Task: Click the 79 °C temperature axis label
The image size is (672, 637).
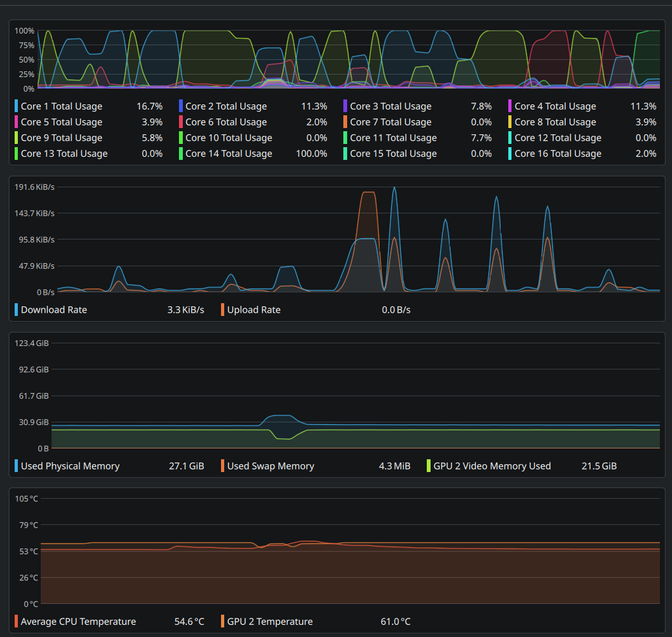Action: pos(29,525)
